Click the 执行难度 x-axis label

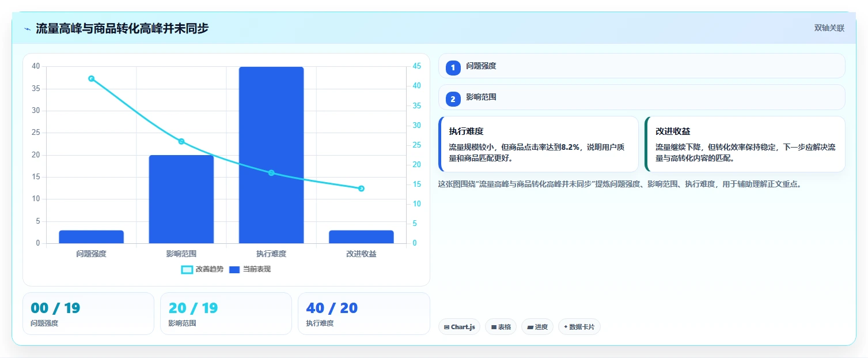point(271,254)
